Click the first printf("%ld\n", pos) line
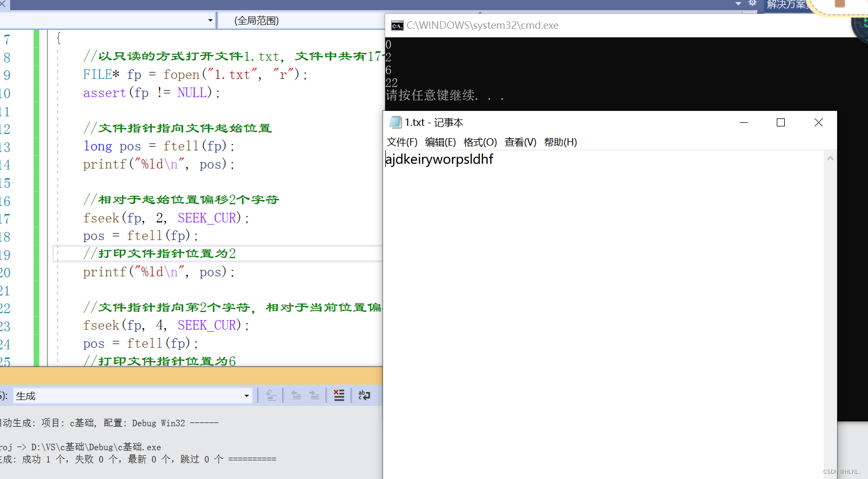Screen dimensions: 868x479 point(158,164)
